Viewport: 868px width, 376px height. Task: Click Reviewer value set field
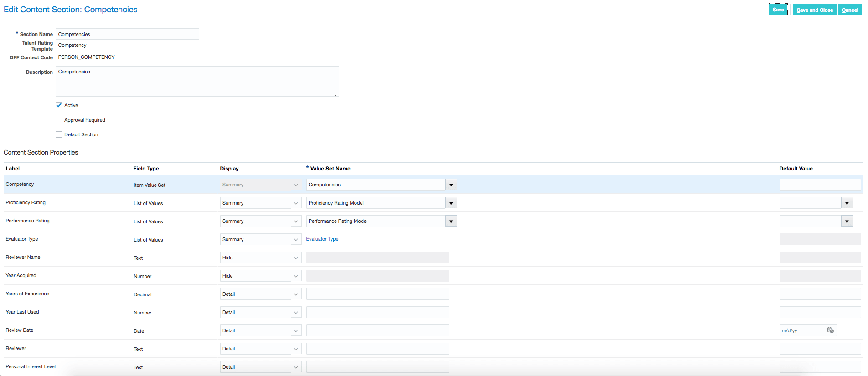coord(378,349)
